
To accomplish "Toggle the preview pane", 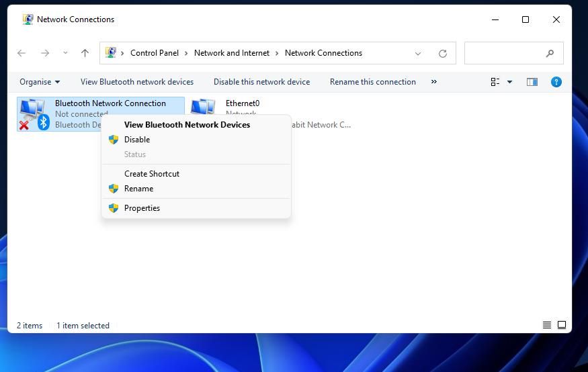I will pos(532,82).
